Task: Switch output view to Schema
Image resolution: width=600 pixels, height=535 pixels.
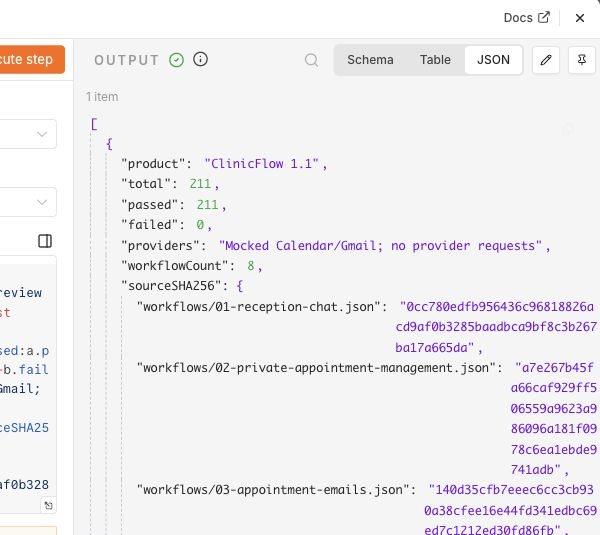Action: (370, 60)
